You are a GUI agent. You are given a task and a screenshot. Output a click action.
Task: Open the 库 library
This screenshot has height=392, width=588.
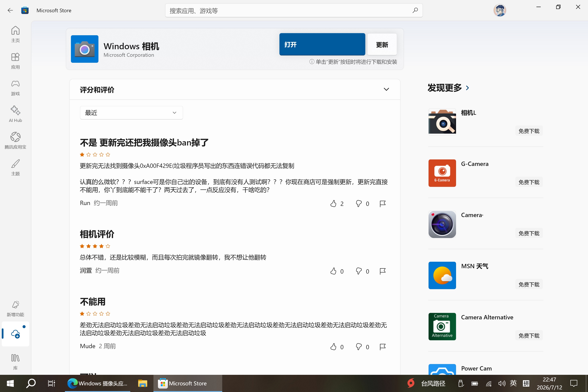tap(15, 362)
